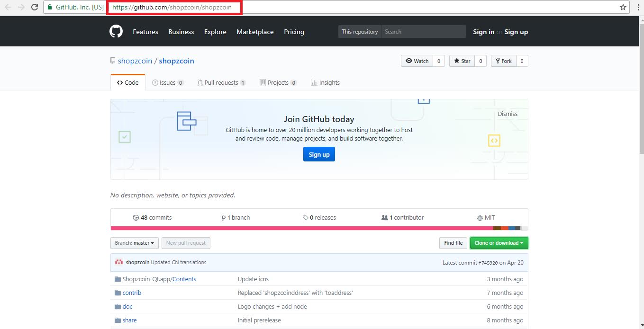Click the browser address bar URL
This screenshot has height=329, width=644.
[x=172, y=7]
